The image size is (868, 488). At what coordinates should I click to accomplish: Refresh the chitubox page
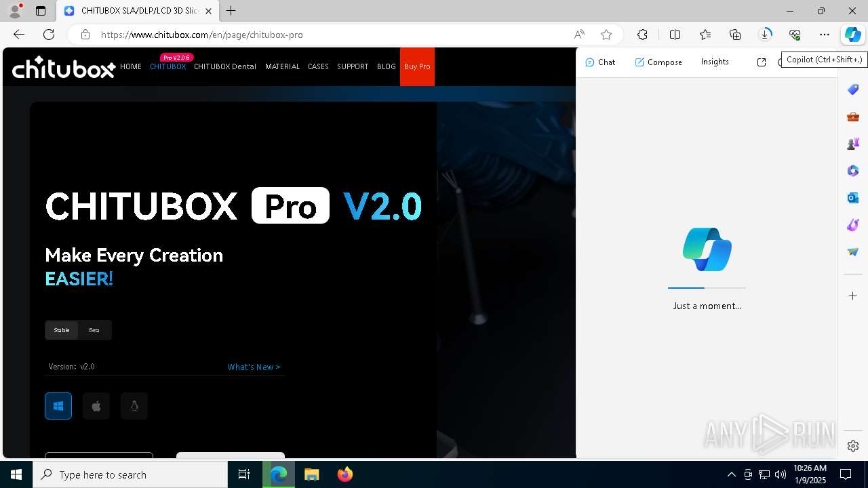point(49,35)
